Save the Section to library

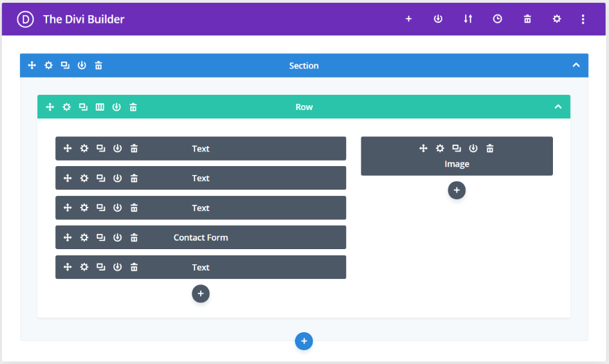82,65
